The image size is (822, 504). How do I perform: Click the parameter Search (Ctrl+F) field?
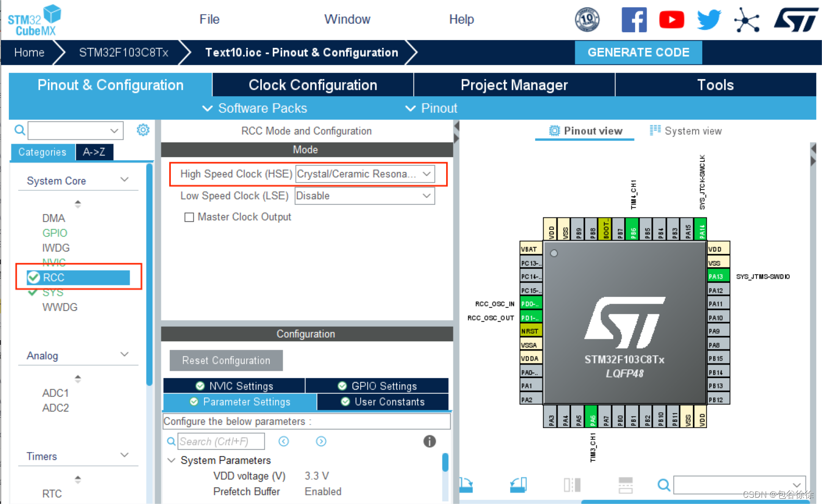coord(221,441)
